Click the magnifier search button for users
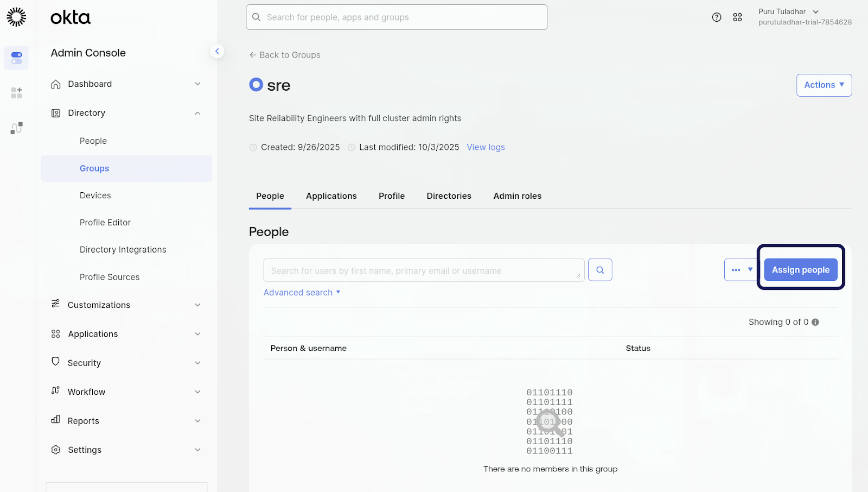 600,270
